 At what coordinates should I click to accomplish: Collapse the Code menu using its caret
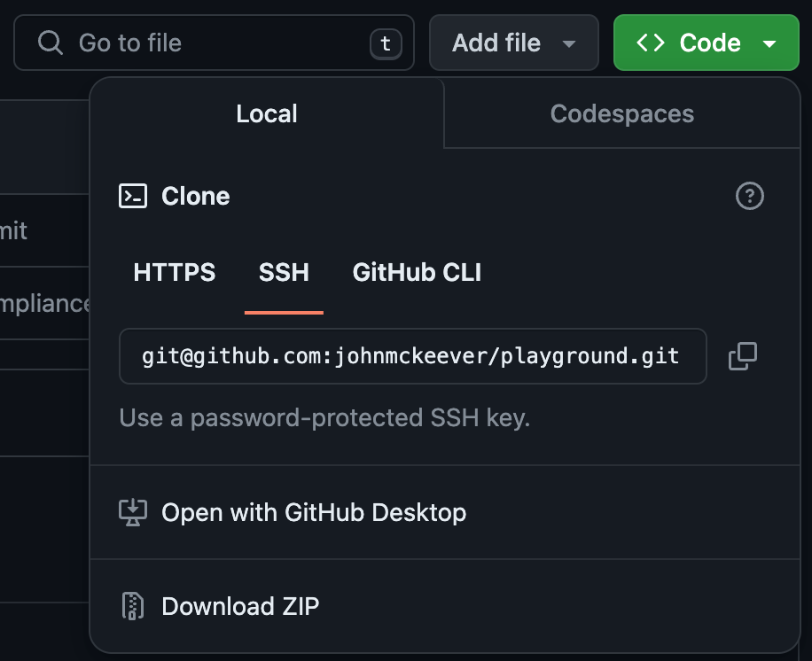769,43
